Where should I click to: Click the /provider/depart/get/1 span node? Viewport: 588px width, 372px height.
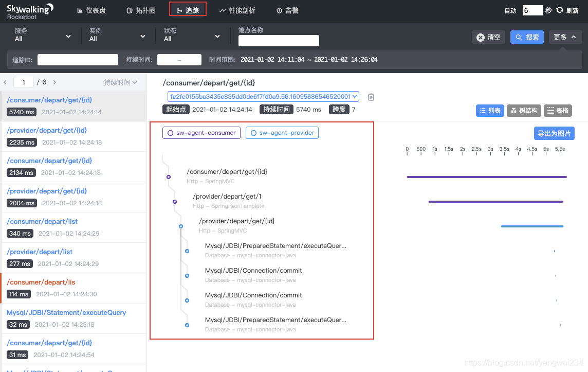point(175,202)
